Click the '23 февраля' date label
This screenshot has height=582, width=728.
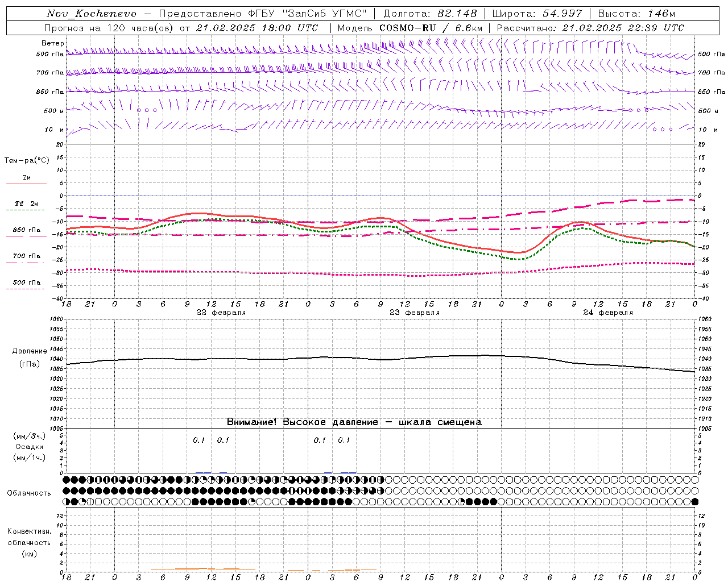[415, 313]
